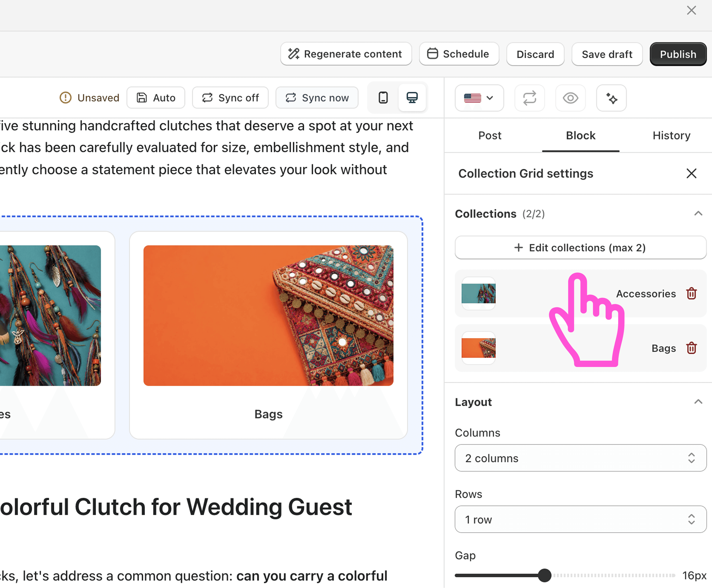The image size is (712, 588).
Task: Switch to the Block tab
Action: (x=581, y=136)
